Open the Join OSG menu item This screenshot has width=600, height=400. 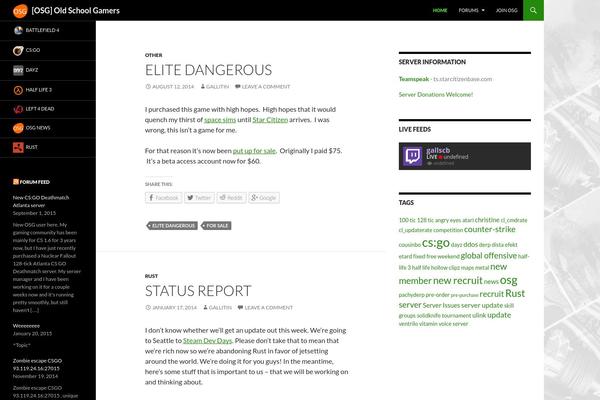click(x=506, y=10)
